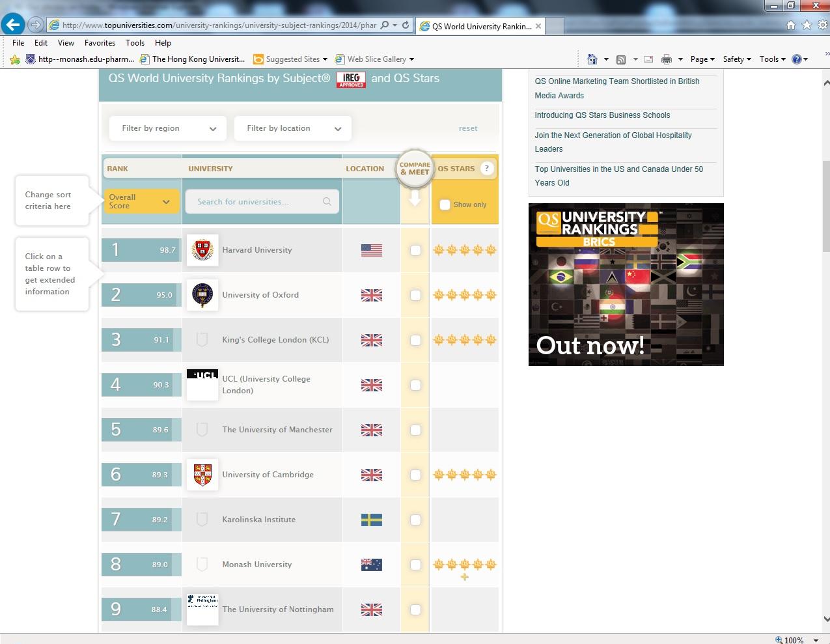The height and width of the screenshot is (644, 830).
Task: Check the University of Cambridge compare checkbox
Action: pyautogui.click(x=415, y=475)
